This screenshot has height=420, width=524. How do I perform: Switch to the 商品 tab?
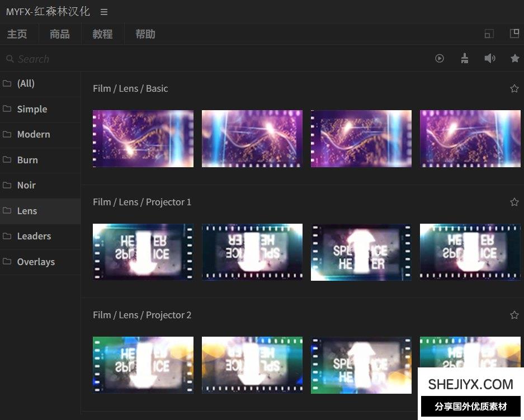point(60,34)
